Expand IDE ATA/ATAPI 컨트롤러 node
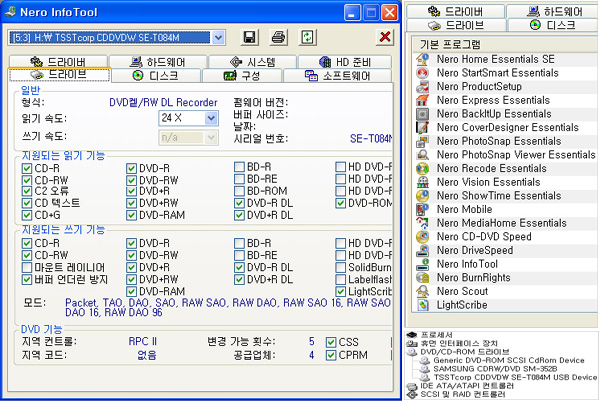 [466, 385]
